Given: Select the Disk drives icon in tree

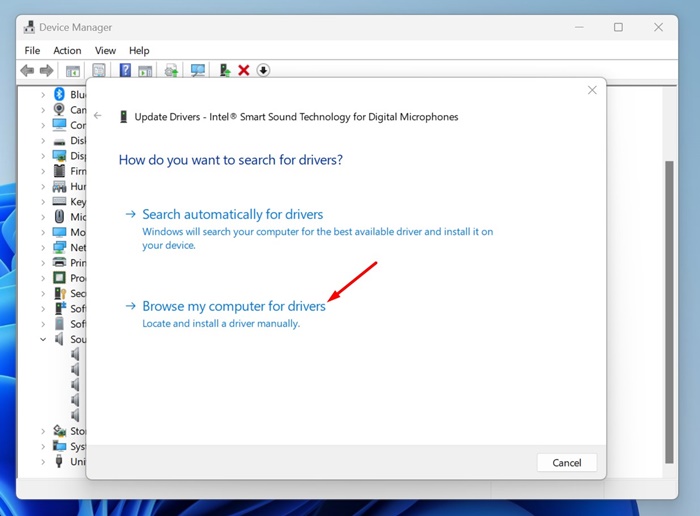Looking at the screenshot, I should (x=59, y=141).
